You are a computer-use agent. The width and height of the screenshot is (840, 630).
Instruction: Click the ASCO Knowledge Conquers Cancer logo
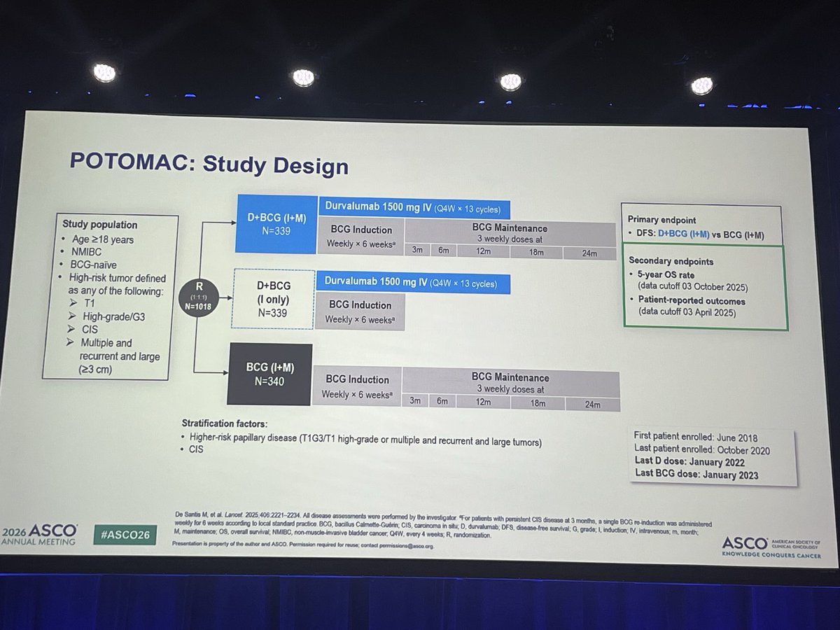(770, 546)
